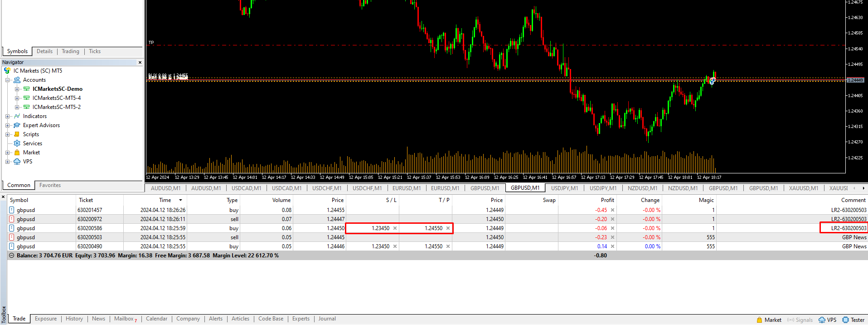The height and width of the screenshot is (325, 868).
Task: Sort positions by the Profit column header
Action: pos(607,200)
